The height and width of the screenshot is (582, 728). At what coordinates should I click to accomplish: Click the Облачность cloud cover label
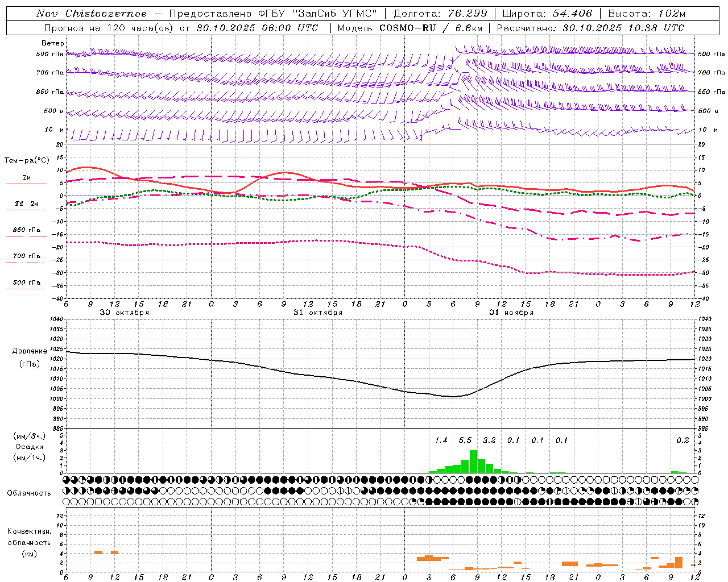pos(29,493)
